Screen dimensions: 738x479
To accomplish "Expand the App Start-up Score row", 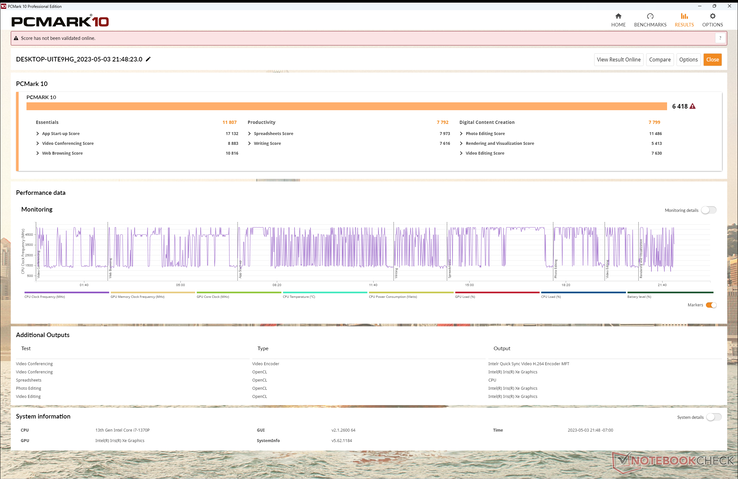I will click(38, 133).
